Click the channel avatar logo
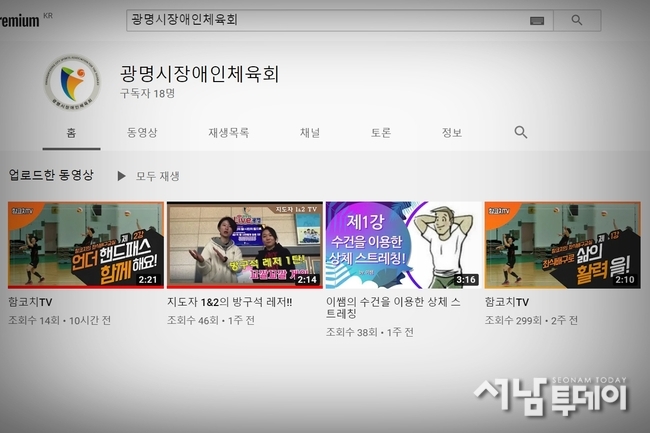 pos(72,83)
